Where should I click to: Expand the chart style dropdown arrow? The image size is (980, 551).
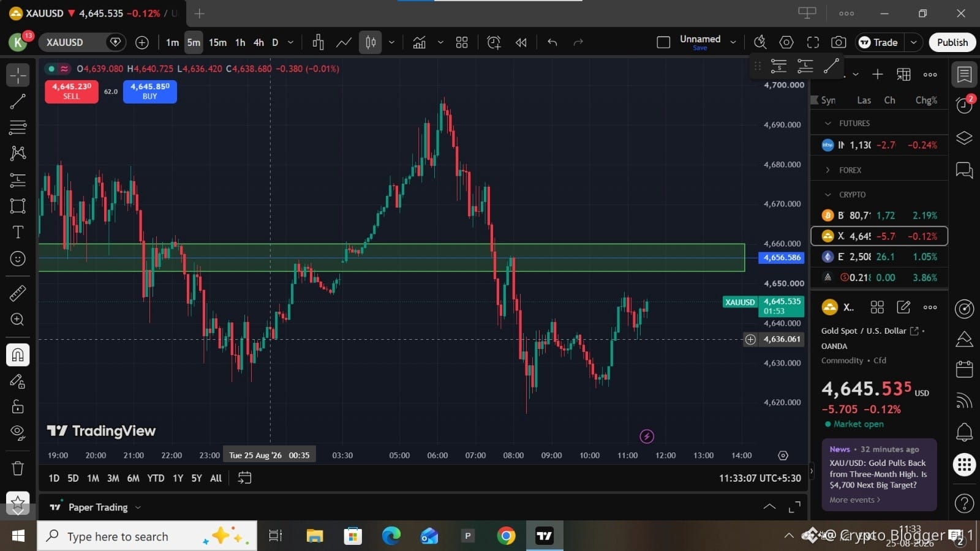391,42
